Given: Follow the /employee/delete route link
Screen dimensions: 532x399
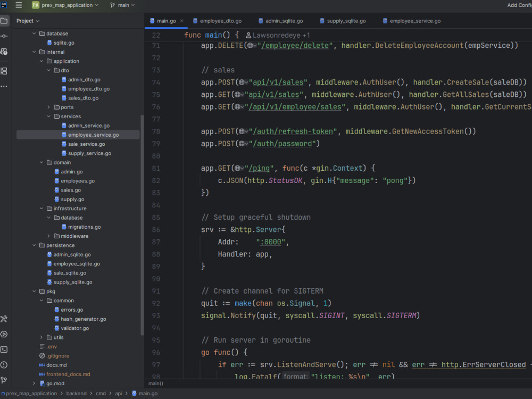Looking at the screenshot, I should [x=295, y=45].
